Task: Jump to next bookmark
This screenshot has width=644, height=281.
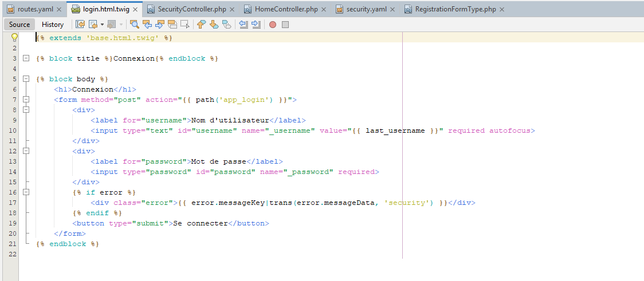Action: (x=214, y=25)
